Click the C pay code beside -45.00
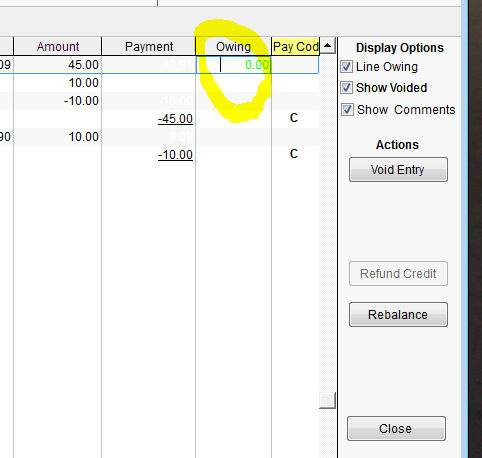Viewport: 482px width, 458px height. [x=294, y=118]
